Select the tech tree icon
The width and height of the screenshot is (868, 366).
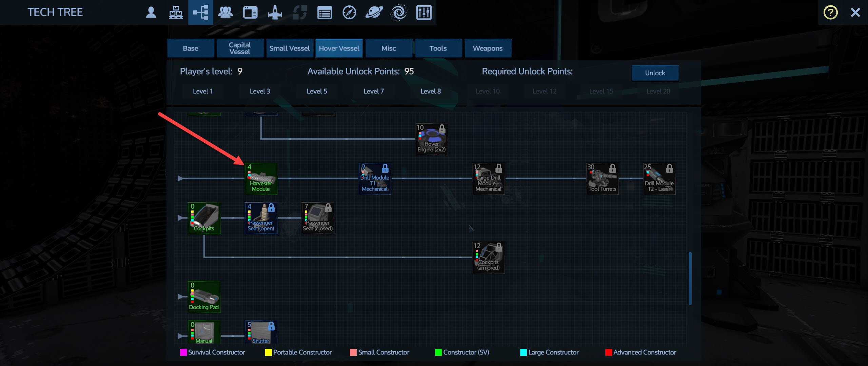(x=200, y=13)
